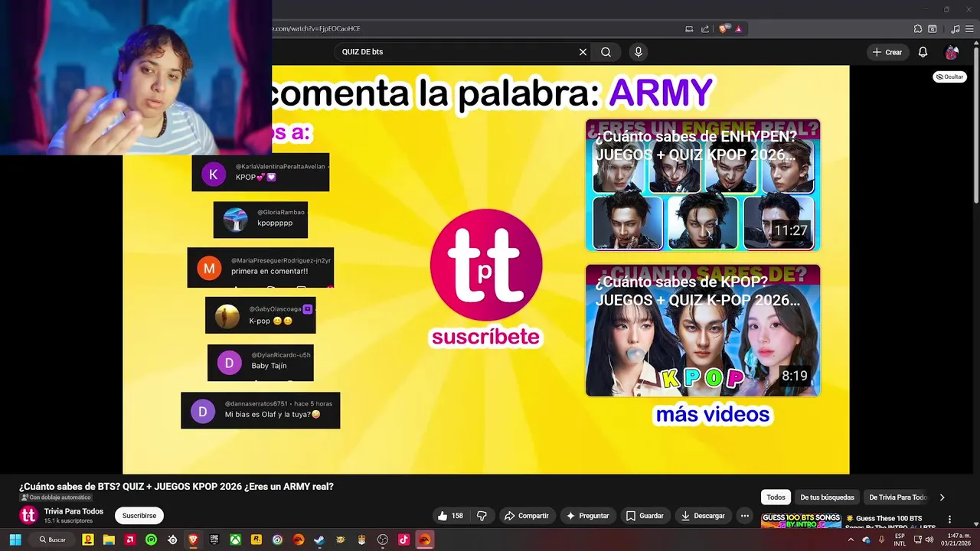The image size is (980, 551).
Task: Click the Brave Shields lion icon
Action: 723,29
